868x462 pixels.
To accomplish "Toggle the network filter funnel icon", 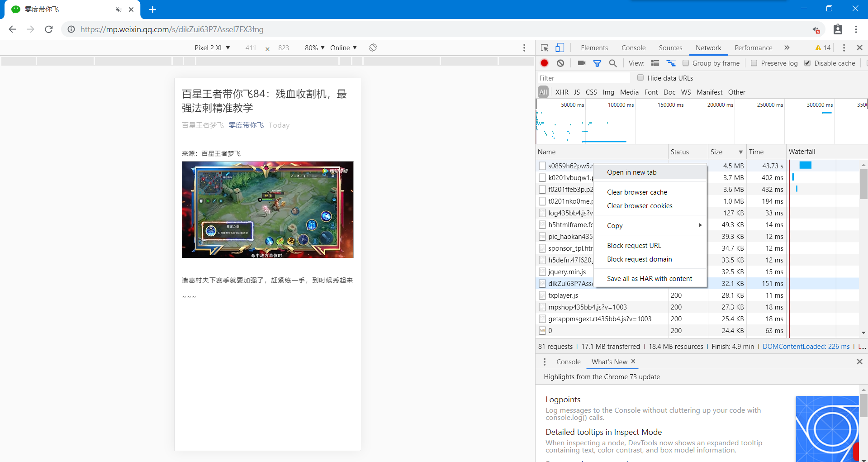I will pyautogui.click(x=597, y=63).
